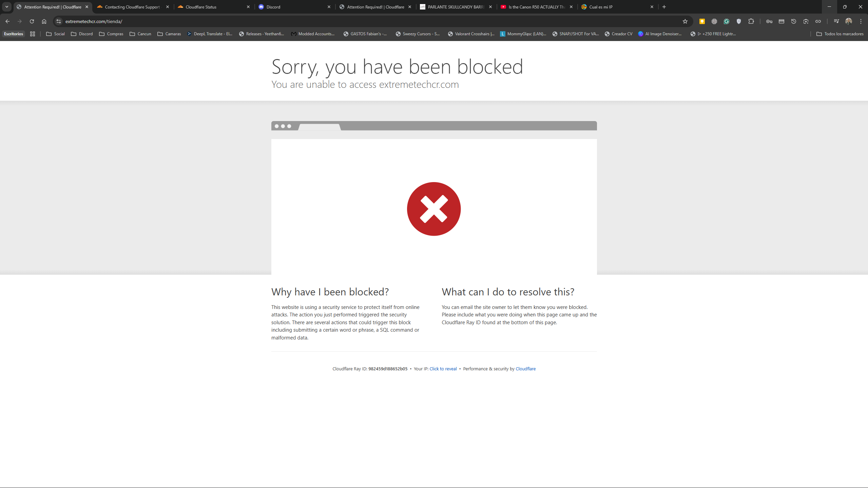The image size is (868, 488).
Task: Open the Grammarly extension icon
Action: click(726, 21)
